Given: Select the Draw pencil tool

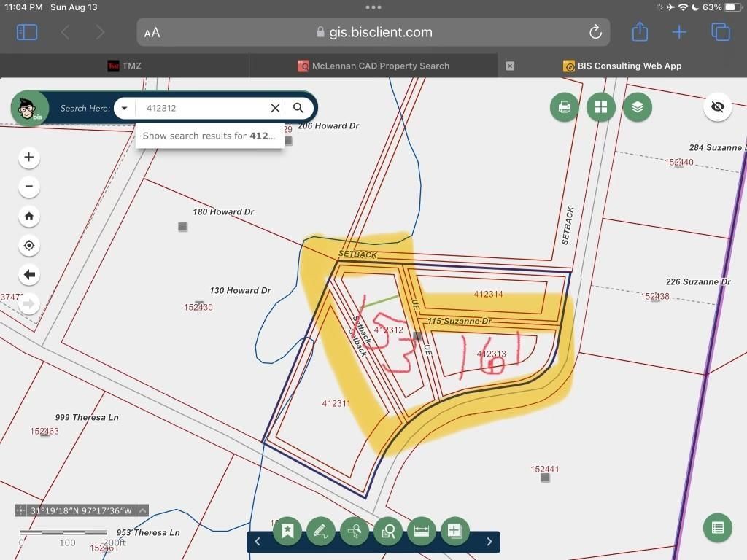Looking at the screenshot, I should pos(321,531).
